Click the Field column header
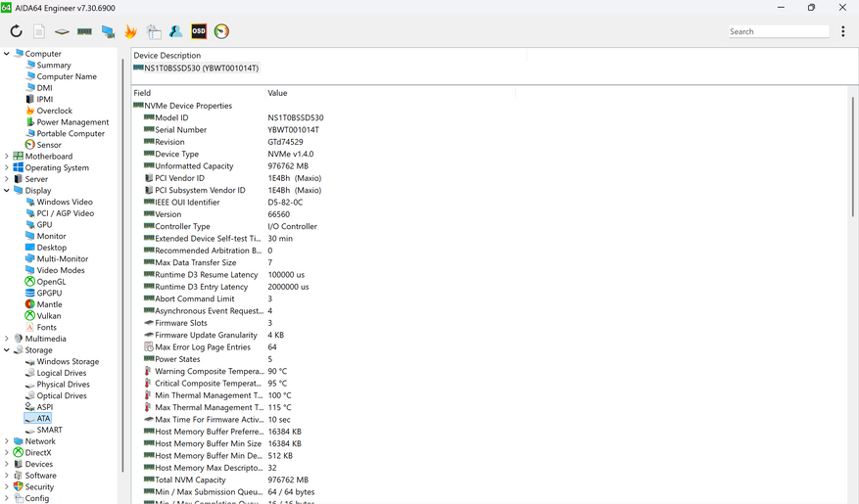This screenshot has height=504, width=859. click(198, 93)
